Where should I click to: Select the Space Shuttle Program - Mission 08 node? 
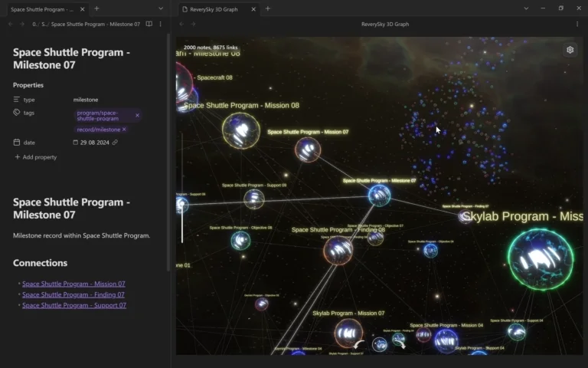point(241,130)
